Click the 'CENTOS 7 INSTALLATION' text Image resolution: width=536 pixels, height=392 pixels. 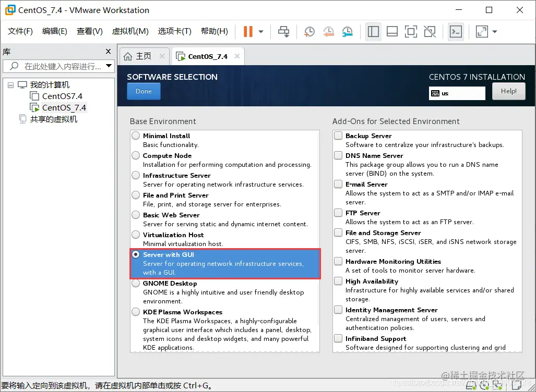(477, 77)
